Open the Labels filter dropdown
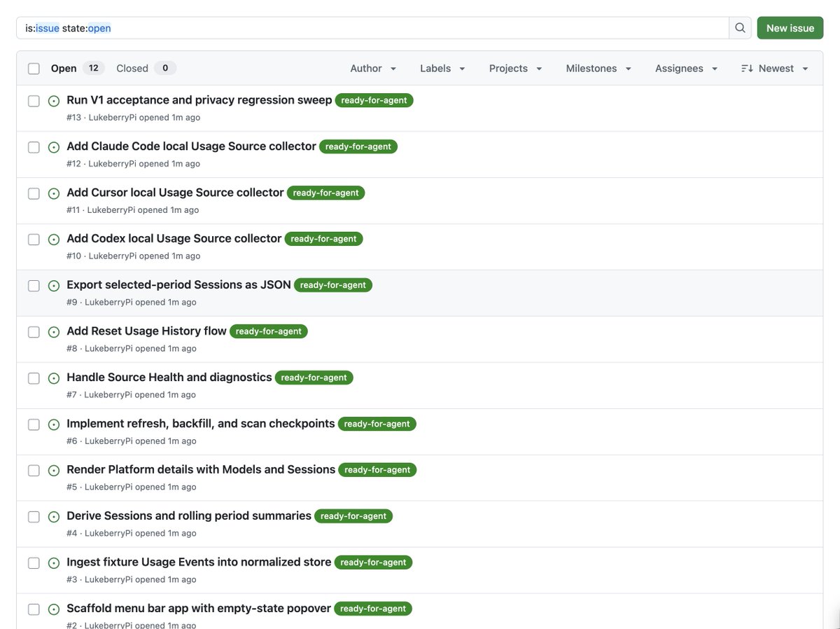Screen dimensions: 840x629 pyautogui.click(x=443, y=69)
